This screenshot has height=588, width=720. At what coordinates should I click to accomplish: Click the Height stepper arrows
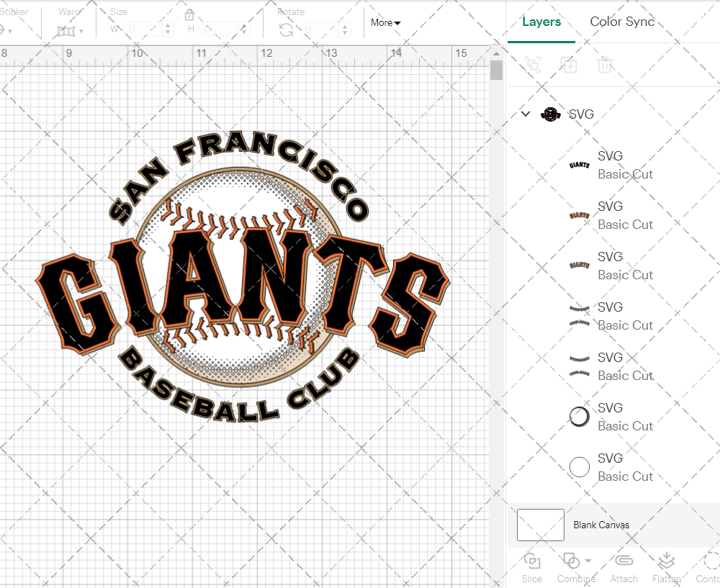[244, 30]
